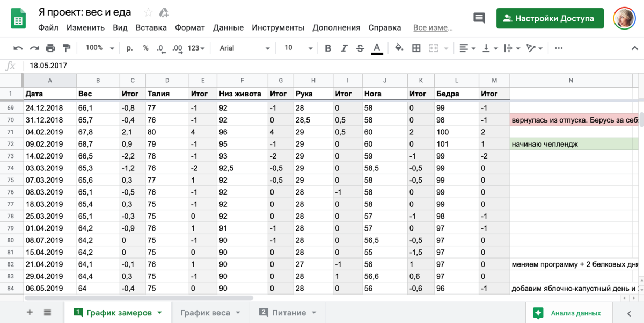644x323 pixels.
Task: Open the Данные menu
Action: tap(229, 27)
